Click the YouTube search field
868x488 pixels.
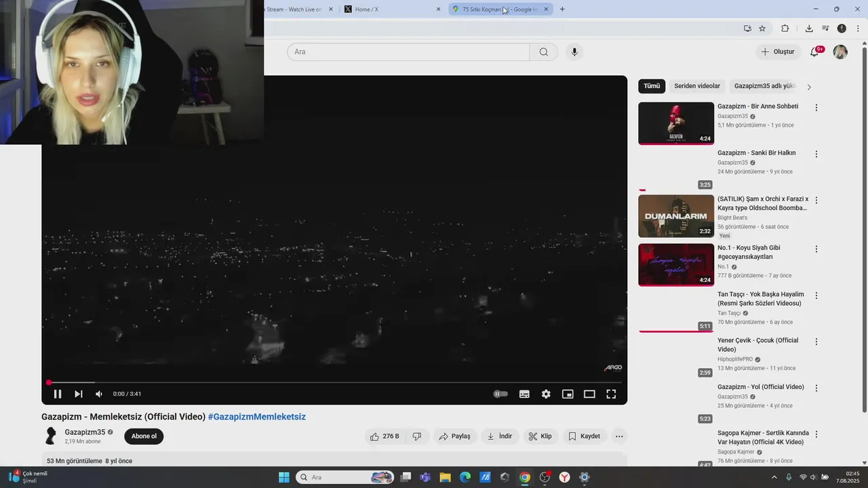(408, 52)
